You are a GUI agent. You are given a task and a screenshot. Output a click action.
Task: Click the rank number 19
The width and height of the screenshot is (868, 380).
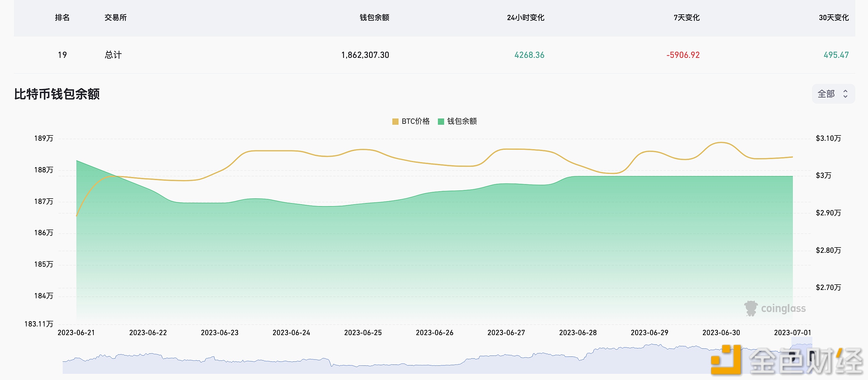click(62, 55)
